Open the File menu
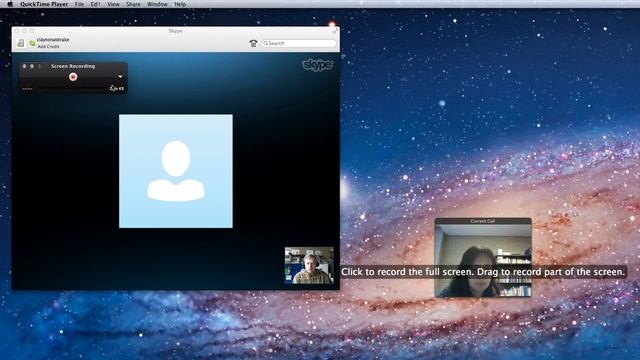This screenshot has width=640, height=360. 79,4
